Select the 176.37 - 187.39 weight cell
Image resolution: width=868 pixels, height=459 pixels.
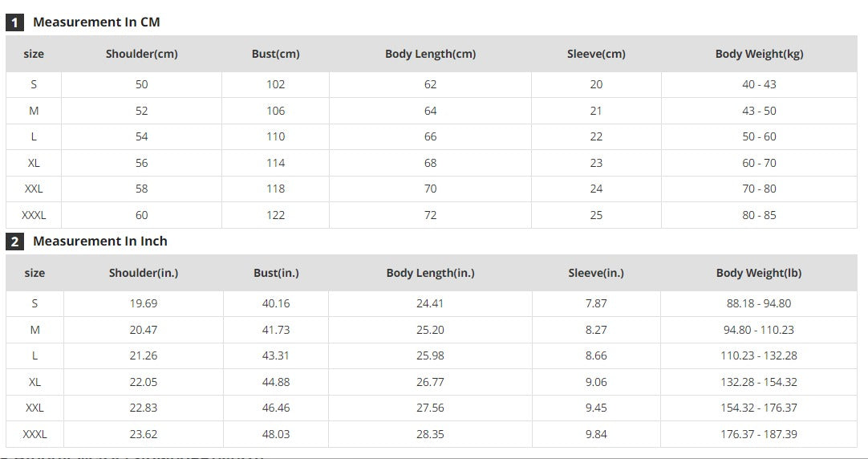pos(759,434)
